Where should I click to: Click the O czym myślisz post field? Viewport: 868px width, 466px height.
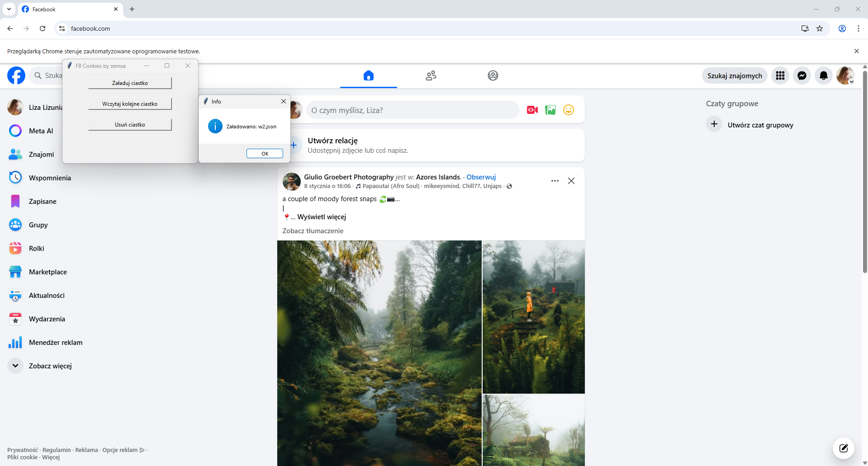coord(412,110)
